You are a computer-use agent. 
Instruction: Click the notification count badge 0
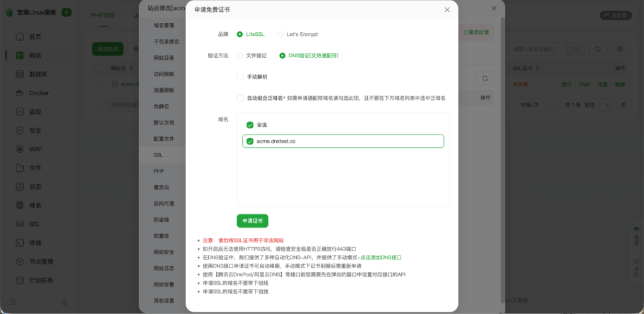66,13
